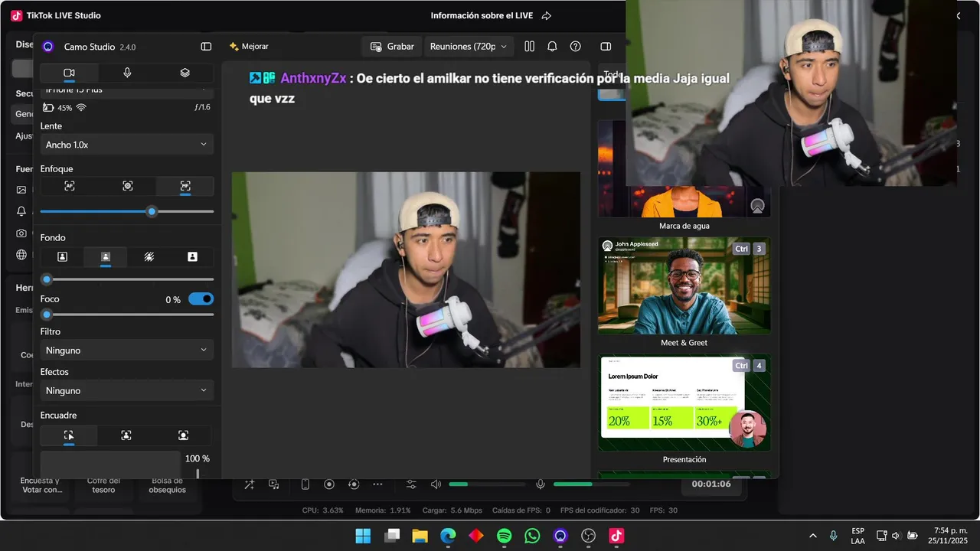Screen dimensions: 980x551
Task: Click the dashed-circle replay record icon
Action: click(x=354, y=484)
